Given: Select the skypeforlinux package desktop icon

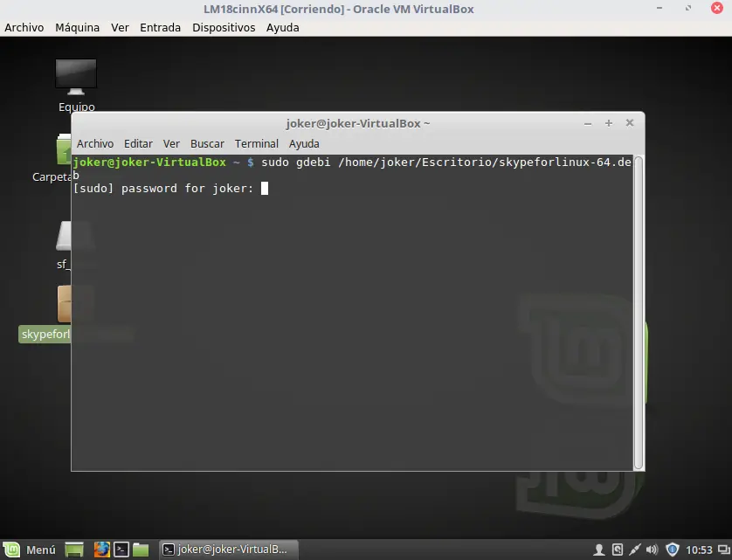Looking at the screenshot, I should (45, 315).
